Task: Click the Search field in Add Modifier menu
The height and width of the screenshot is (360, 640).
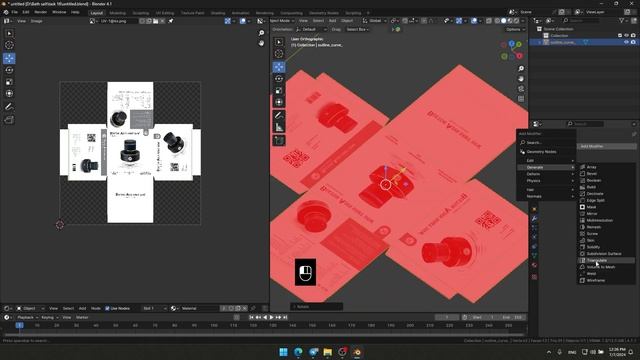Action: [x=546, y=142]
